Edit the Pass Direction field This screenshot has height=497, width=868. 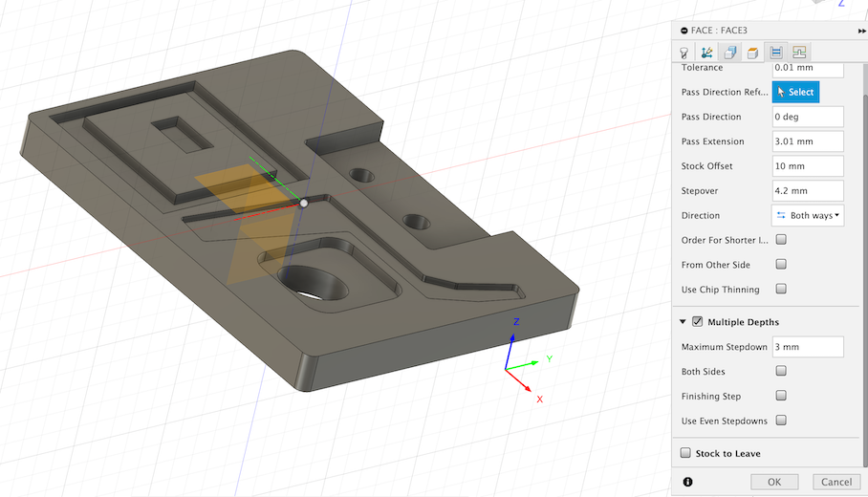808,117
